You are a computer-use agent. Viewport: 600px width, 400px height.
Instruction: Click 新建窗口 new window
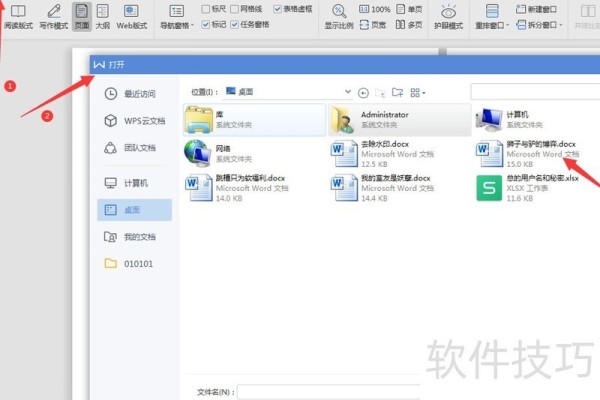(536, 9)
